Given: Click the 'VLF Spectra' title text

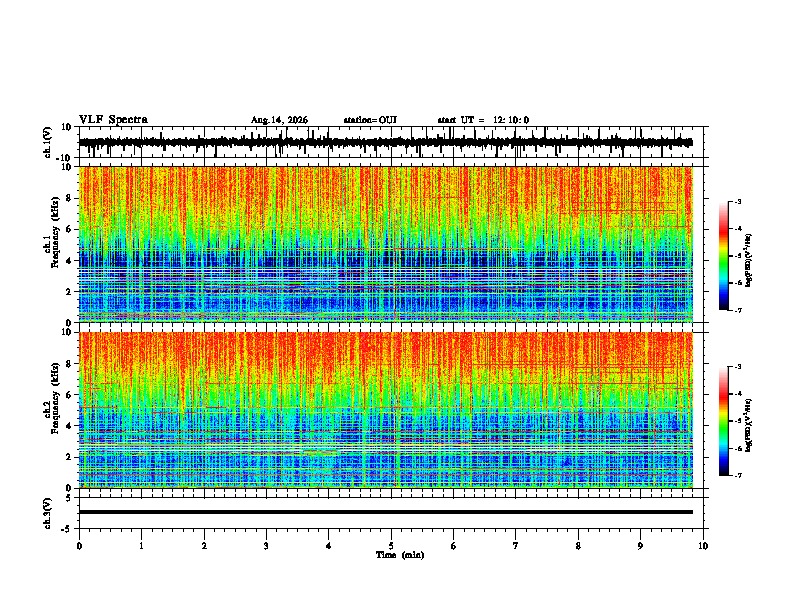Looking at the screenshot, I should 113,120.
